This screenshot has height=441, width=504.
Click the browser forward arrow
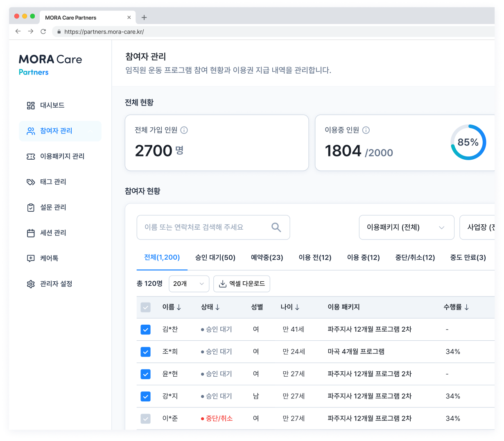31,31
